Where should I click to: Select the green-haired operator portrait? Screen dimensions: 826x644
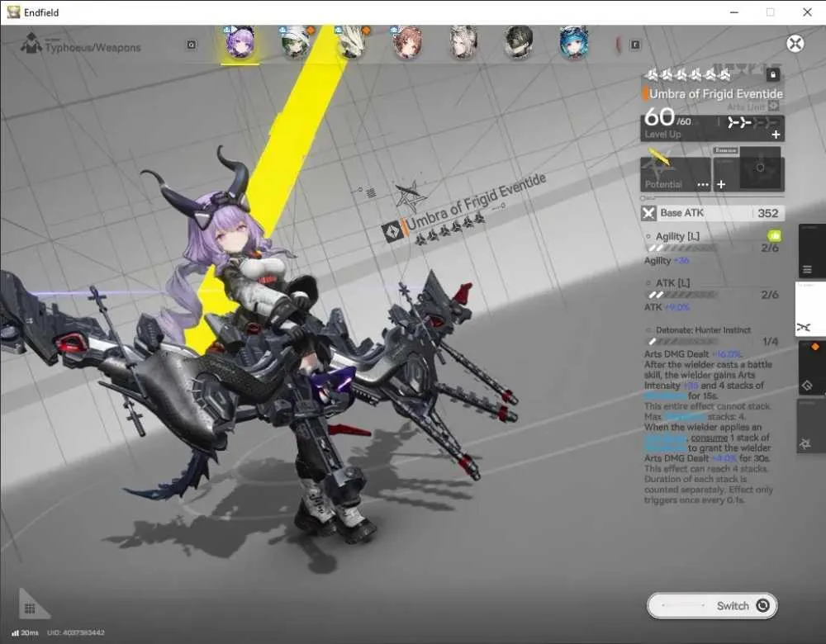(x=296, y=42)
